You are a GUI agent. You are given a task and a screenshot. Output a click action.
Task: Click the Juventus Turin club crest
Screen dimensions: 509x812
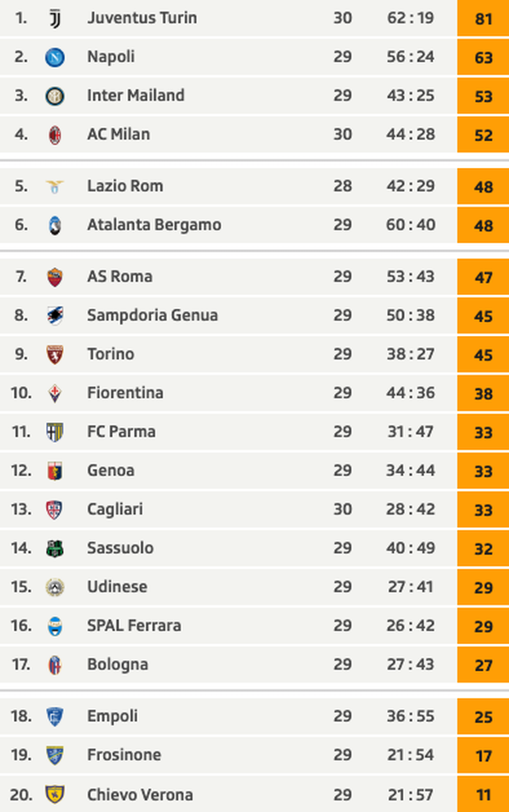[55, 18]
